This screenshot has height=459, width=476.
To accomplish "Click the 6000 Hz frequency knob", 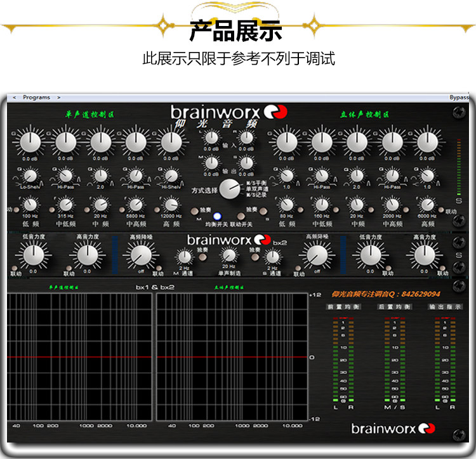I will [x=427, y=205].
